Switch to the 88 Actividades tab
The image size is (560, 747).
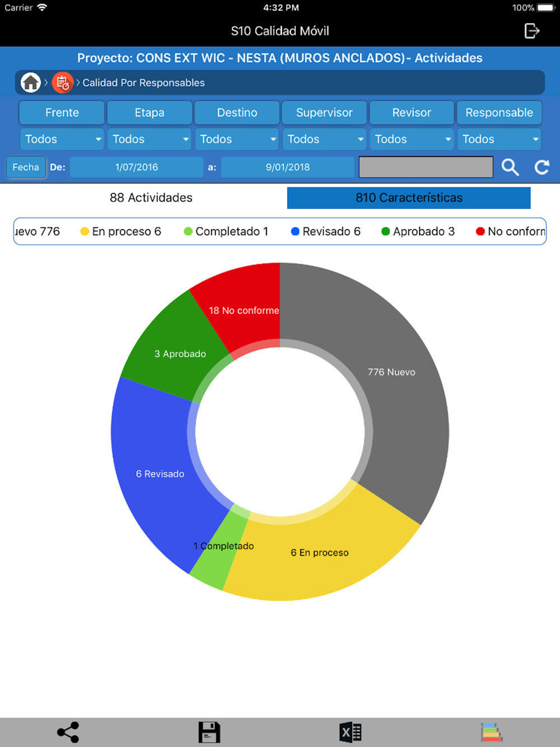tap(151, 198)
